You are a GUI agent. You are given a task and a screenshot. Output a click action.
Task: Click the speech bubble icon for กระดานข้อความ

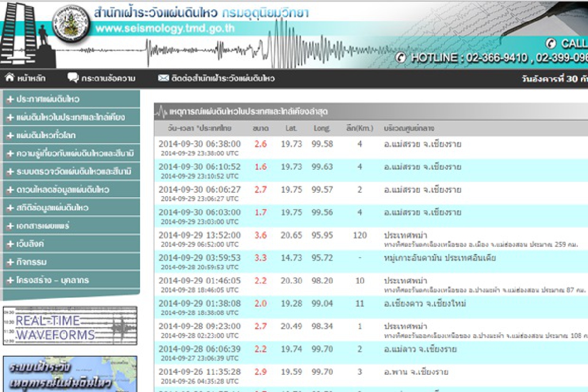pos(73,78)
